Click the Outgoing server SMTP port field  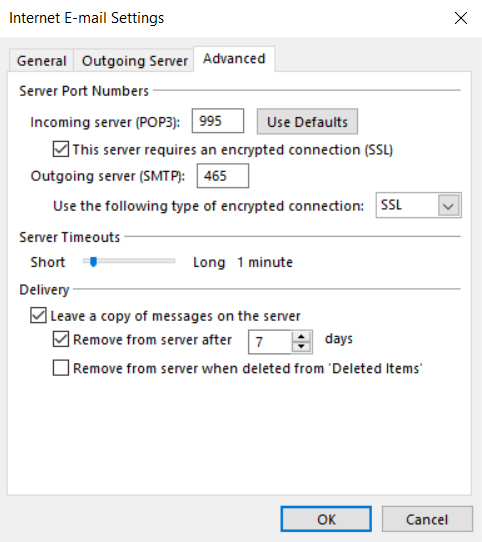pos(223,176)
